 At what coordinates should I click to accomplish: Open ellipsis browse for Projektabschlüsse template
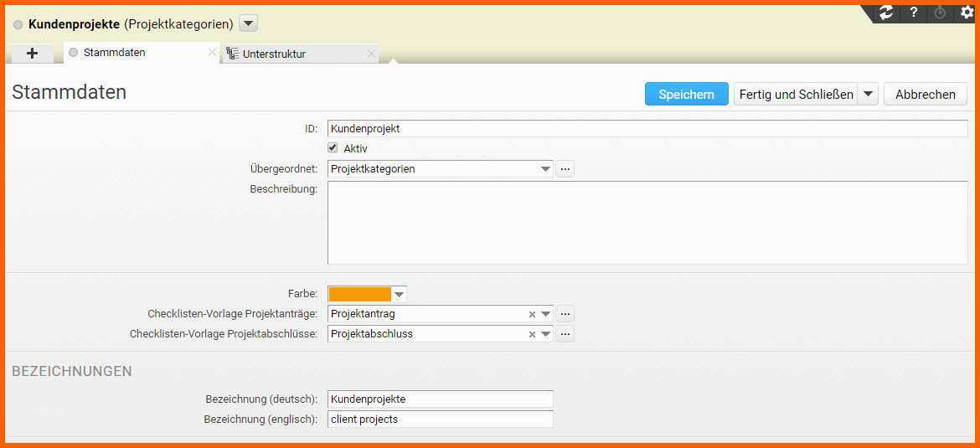coord(565,334)
